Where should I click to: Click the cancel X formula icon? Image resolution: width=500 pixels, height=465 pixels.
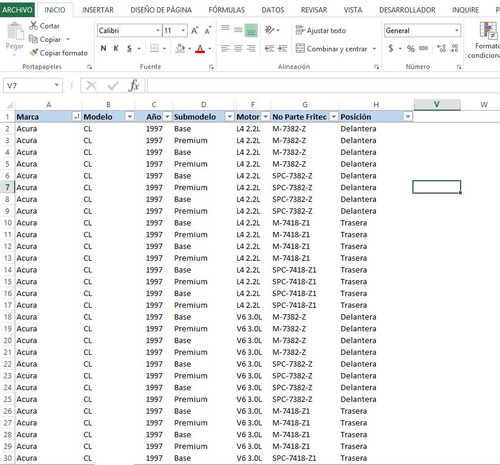(91, 86)
